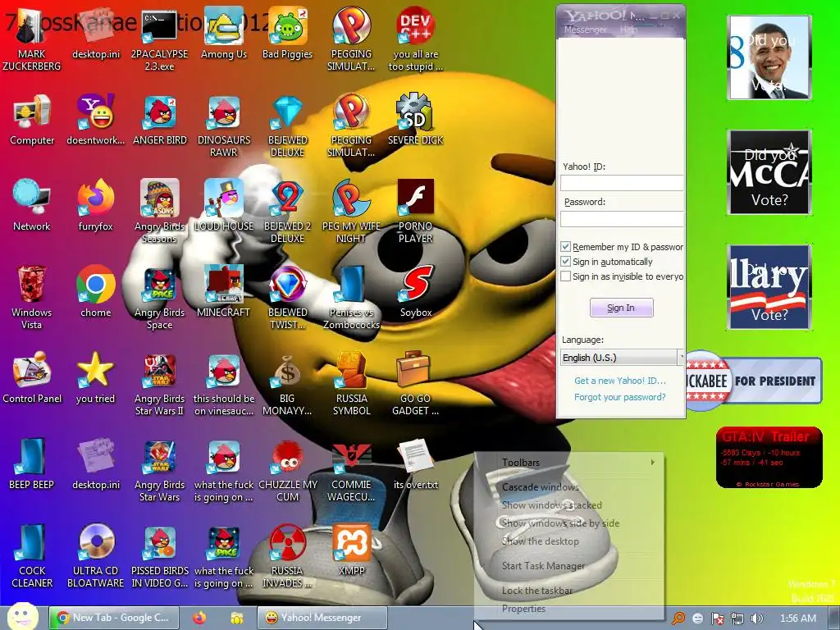Click the XMPP desktop icon
Image resolution: width=840 pixels, height=630 pixels.
tap(351, 550)
